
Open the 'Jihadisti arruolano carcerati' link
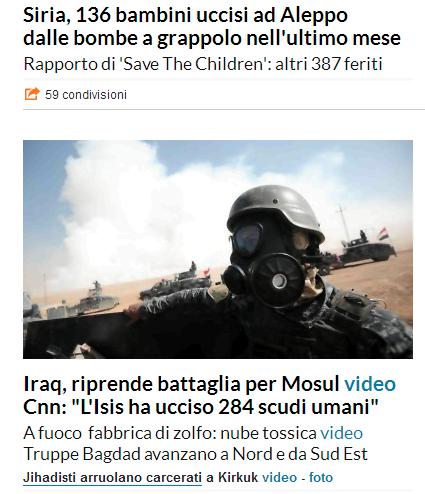pyautogui.click(x=112, y=477)
